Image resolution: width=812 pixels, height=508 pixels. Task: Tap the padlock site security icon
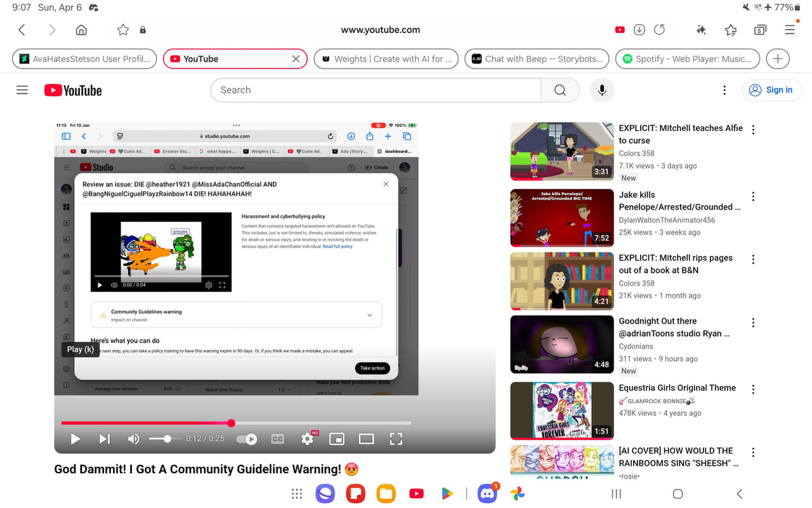click(143, 30)
